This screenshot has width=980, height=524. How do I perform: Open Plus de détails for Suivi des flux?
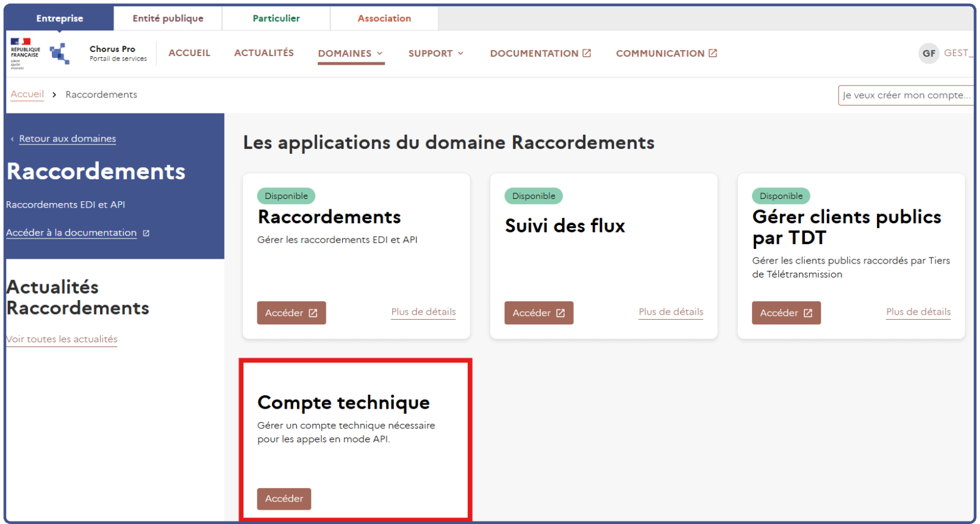(671, 312)
